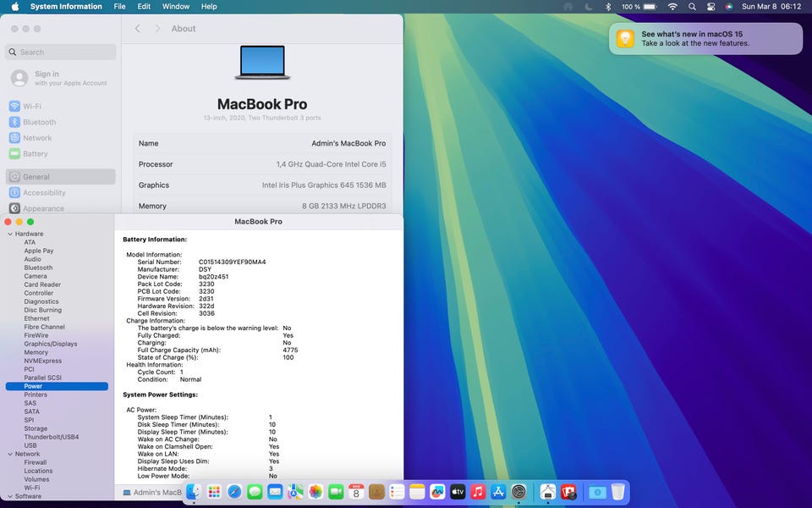The width and height of the screenshot is (812, 508).
Task: Collapse the Network tree section
Action: click(x=9, y=454)
